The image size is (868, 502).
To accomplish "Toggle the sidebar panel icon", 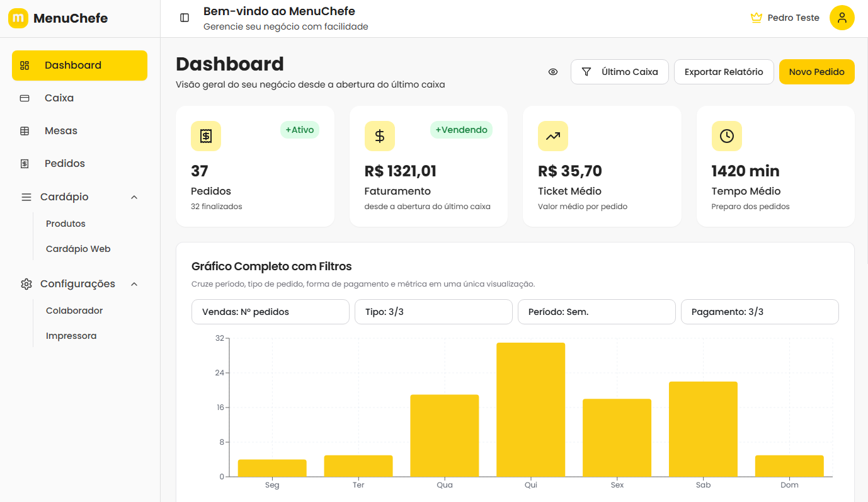I will pyautogui.click(x=185, y=18).
